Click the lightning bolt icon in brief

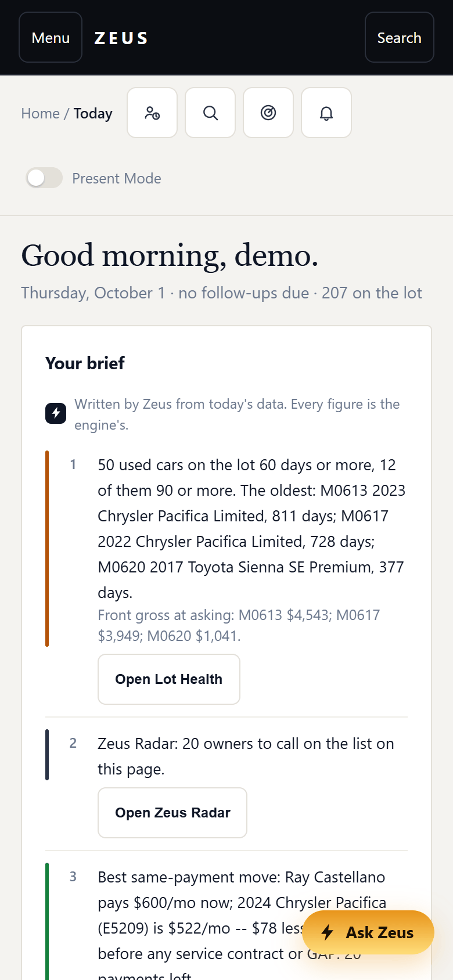pos(56,413)
